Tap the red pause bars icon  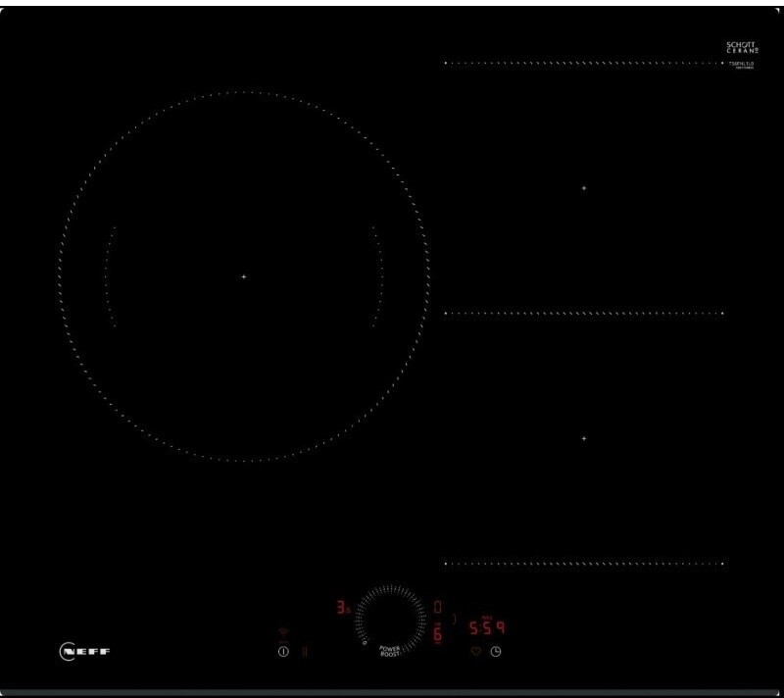pyautogui.click(x=304, y=652)
